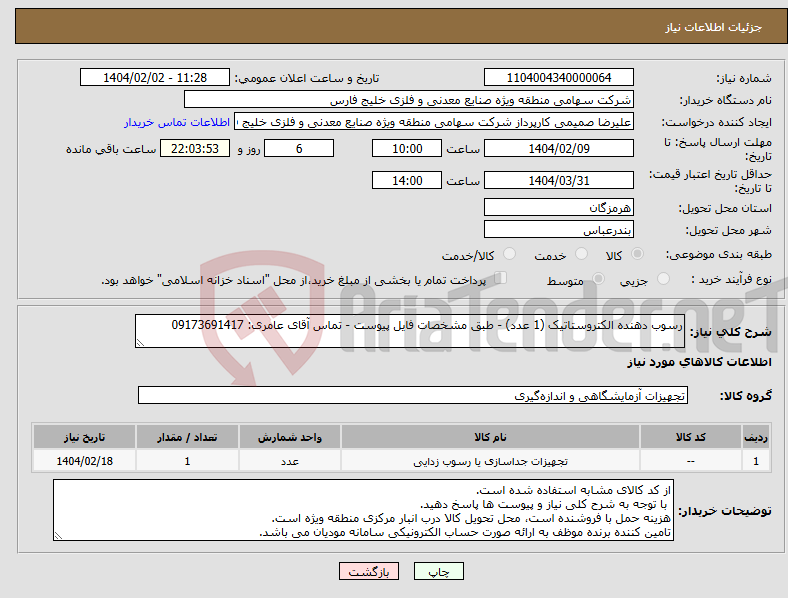Click the buyer notes textarea

point(363,510)
